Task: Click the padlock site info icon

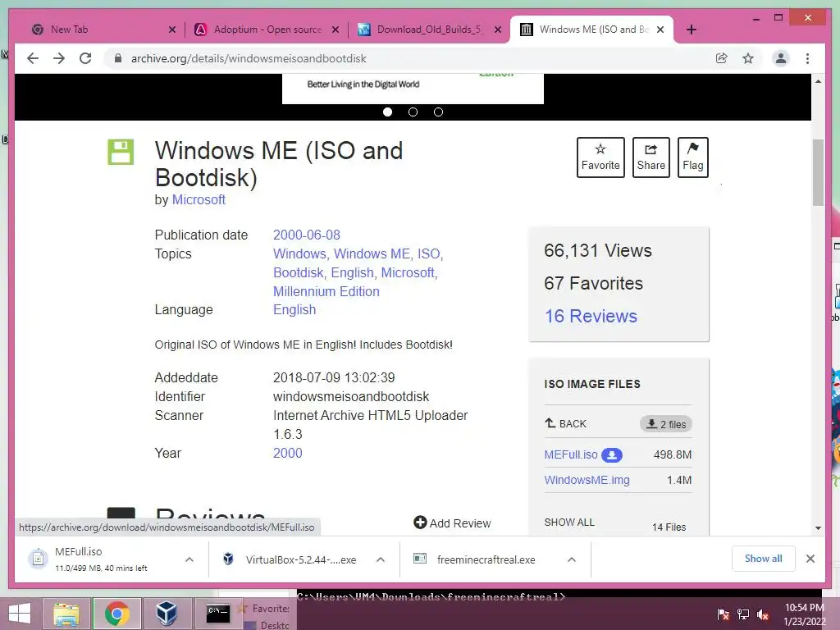Action: [x=118, y=58]
